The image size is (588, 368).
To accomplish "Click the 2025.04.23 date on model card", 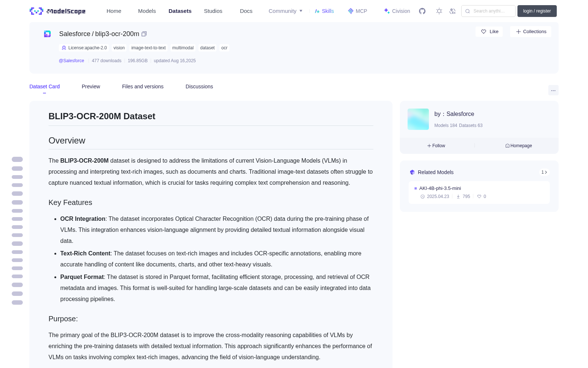I will (x=438, y=197).
